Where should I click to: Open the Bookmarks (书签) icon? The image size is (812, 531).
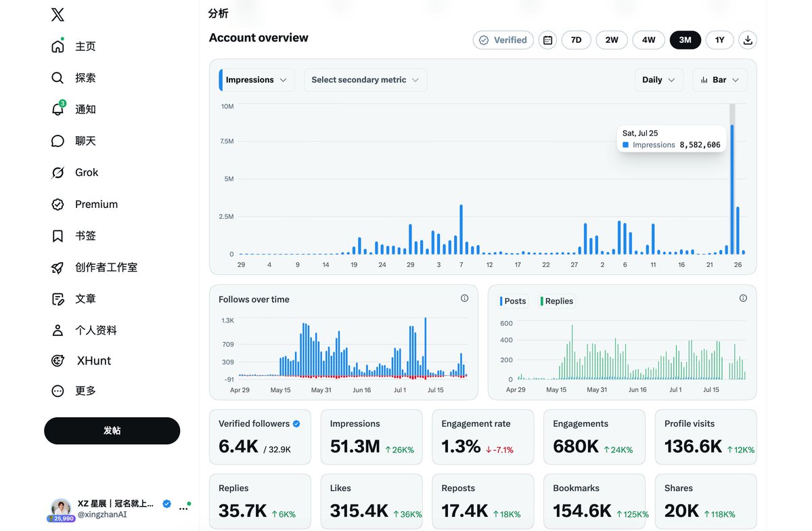tap(58, 236)
